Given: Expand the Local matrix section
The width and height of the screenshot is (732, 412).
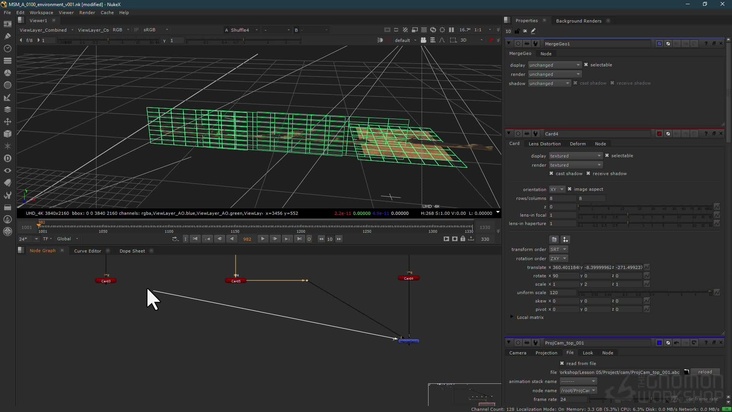Looking at the screenshot, I should point(512,317).
